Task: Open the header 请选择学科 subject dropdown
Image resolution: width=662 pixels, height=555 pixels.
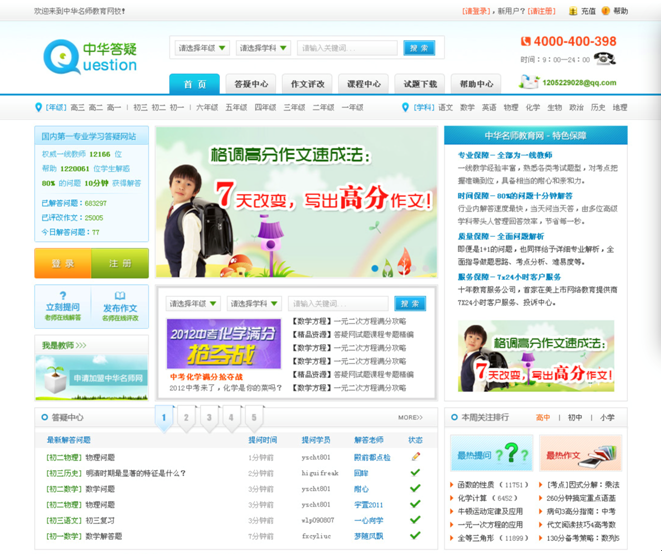Action: 263,48
